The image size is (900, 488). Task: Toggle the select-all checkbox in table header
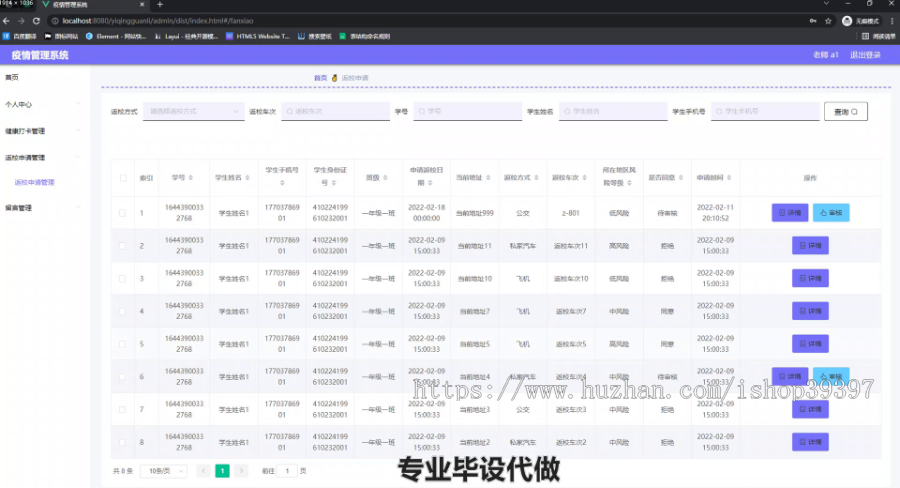pyautogui.click(x=123, y=178)
